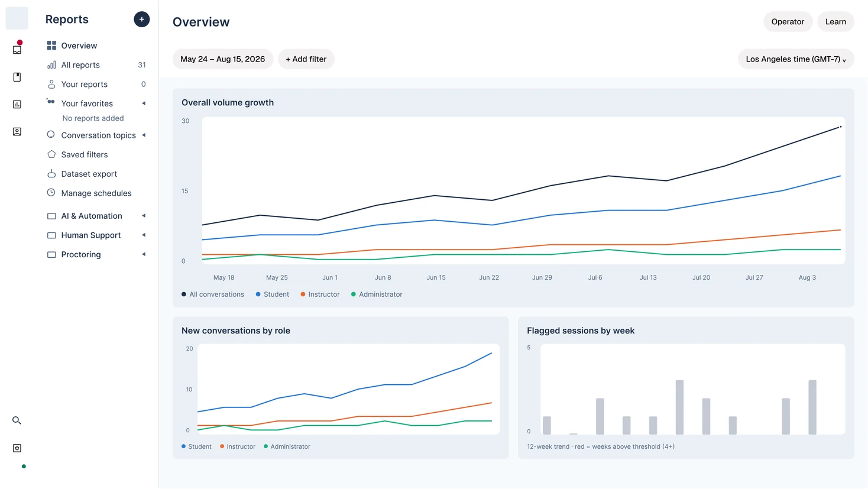Click the Proctoring folder icon
This screenshot has width=868, height=489.
click(x=51, y=255)
